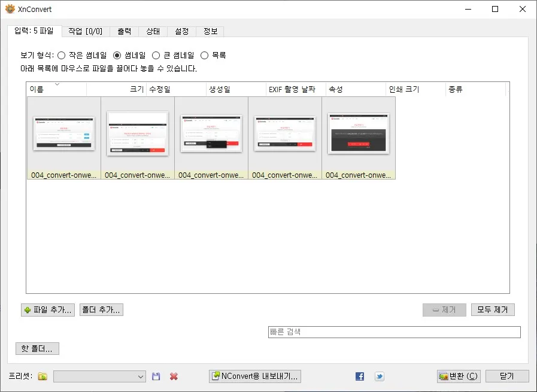The width and height of the screenshot is (537, 392).
Task: Switch to the 작업 [0/0] tab
Action: [85, 32]
